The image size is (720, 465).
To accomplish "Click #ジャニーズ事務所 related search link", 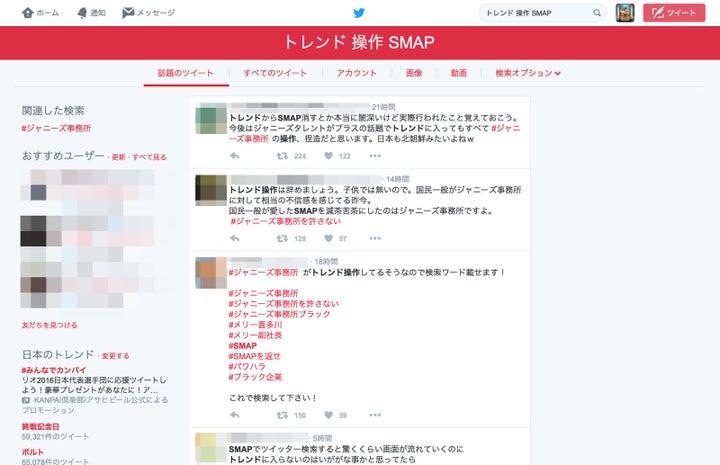I will (x=56, y=128).
